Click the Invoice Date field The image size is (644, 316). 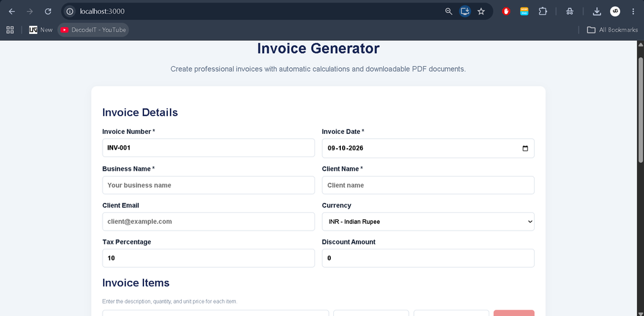[x=428, y=148]
